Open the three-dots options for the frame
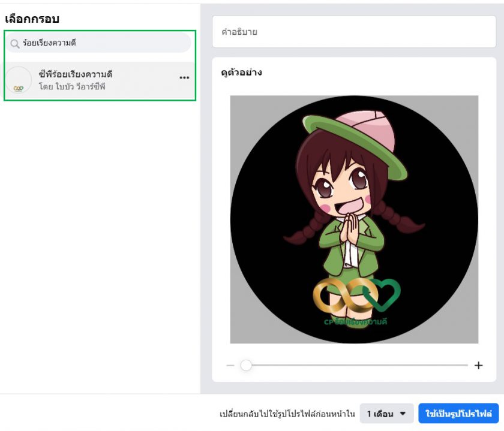This screenshot has height=431, width=504. 184,78
